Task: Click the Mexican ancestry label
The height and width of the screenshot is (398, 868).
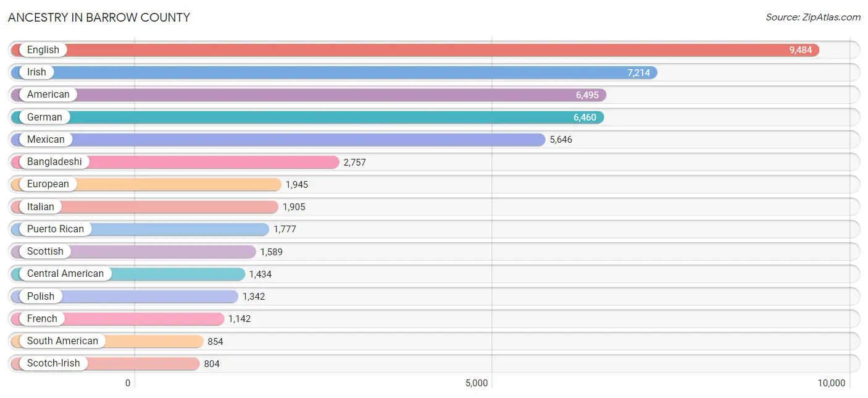Action: [46, 140]
